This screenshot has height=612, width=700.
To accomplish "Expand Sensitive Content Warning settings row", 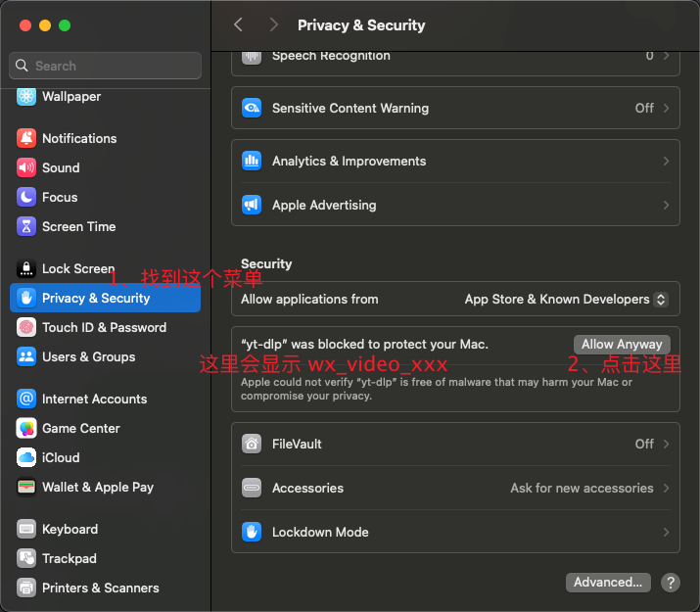I will click(x=455, y=108).
